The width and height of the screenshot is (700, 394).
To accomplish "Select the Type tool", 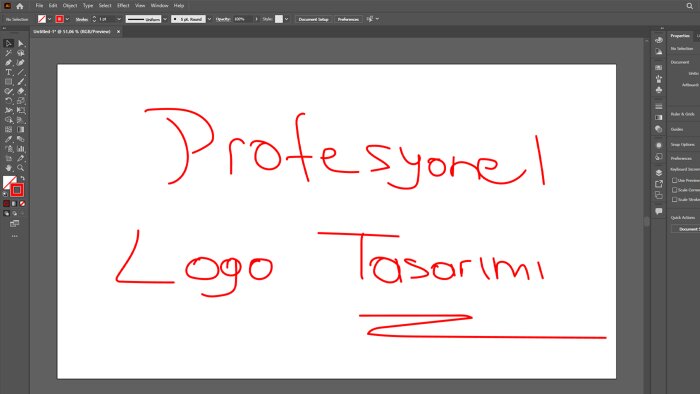I will click(x=8, y=72).
